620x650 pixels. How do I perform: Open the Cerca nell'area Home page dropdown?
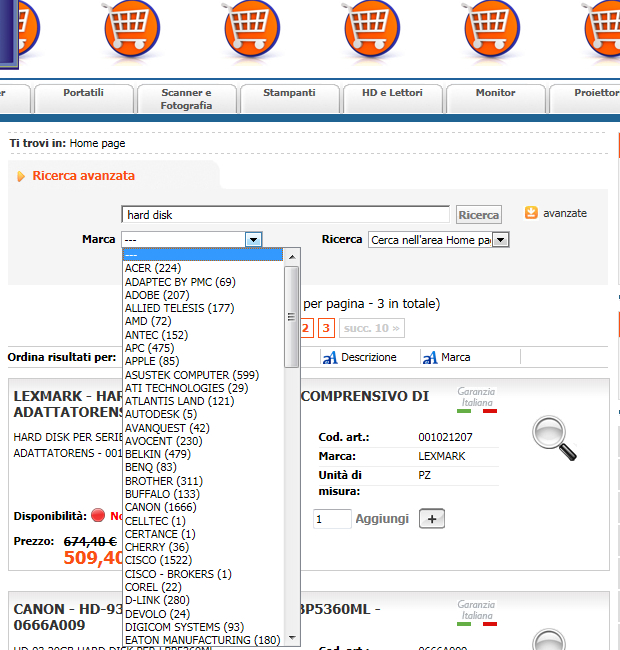point(439,240)
